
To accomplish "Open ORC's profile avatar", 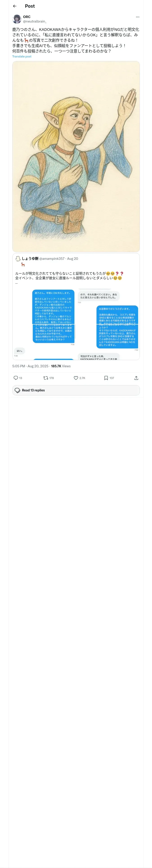I will [x=17, y=19].
